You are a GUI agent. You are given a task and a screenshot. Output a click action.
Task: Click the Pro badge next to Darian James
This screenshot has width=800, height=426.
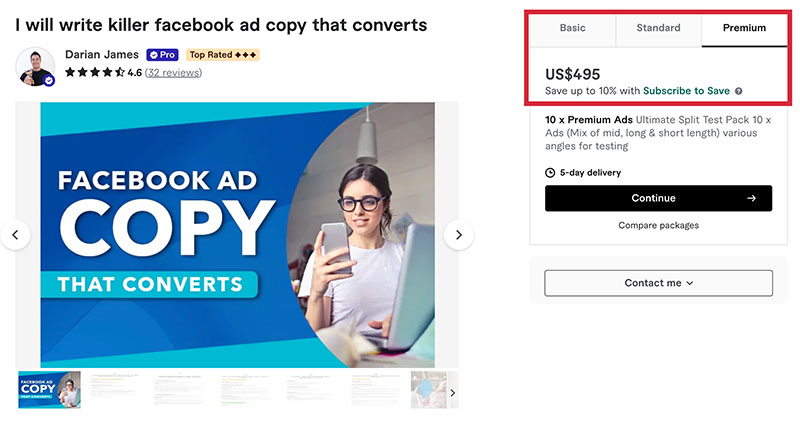click(162, 55)
